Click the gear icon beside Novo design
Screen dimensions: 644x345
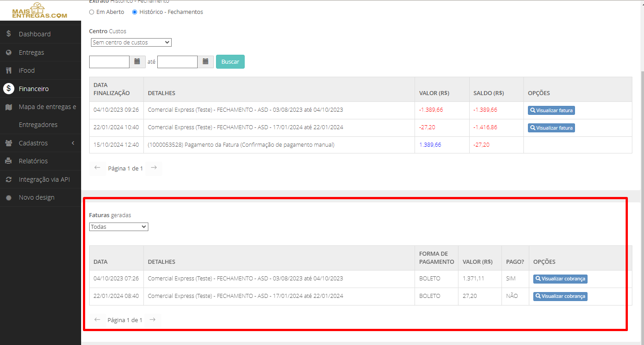click(x=9, y=197)
